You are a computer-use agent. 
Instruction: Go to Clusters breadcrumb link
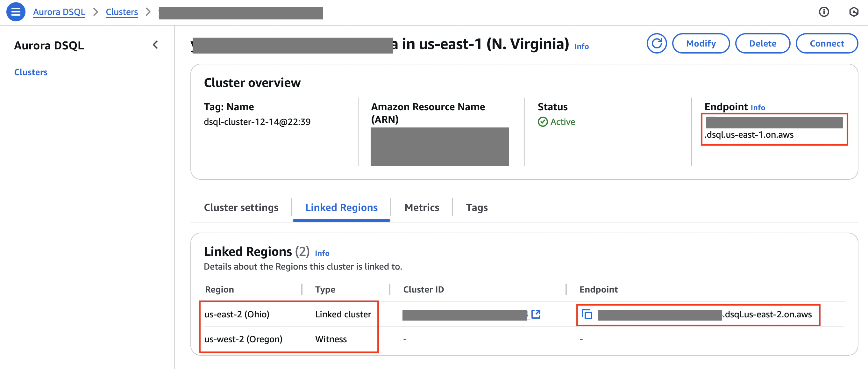click(122, 12)
